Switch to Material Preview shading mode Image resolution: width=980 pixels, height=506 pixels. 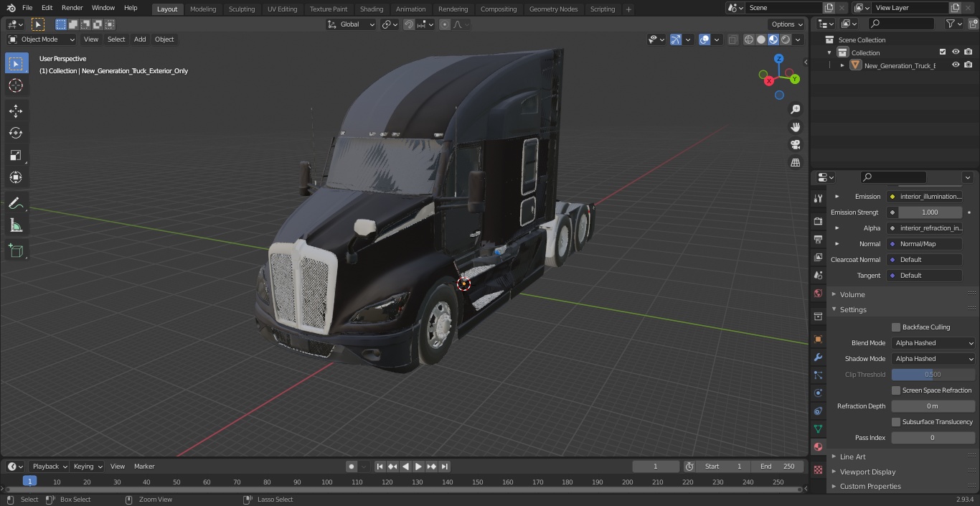(x=773, y=39)
